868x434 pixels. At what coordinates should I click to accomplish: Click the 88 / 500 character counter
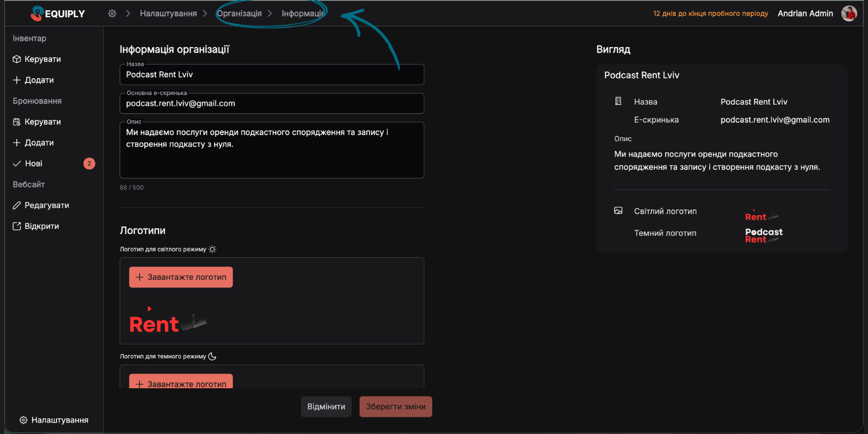tap(132, 188)
